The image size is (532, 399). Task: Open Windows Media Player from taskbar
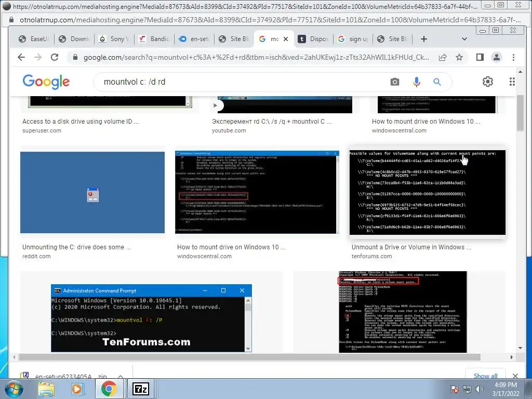[77, 389]
